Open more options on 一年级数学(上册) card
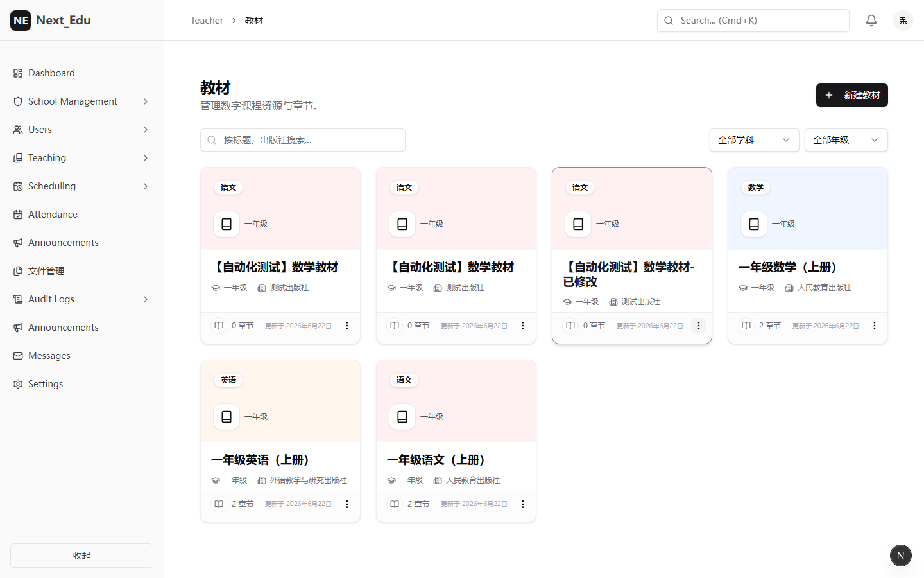This screenshot has height=578, width=924. (875, 326)
